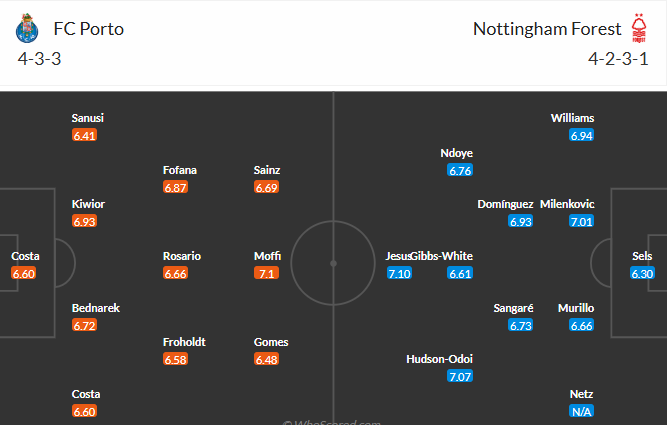Click the Nottingham Forest club crest

638,28
